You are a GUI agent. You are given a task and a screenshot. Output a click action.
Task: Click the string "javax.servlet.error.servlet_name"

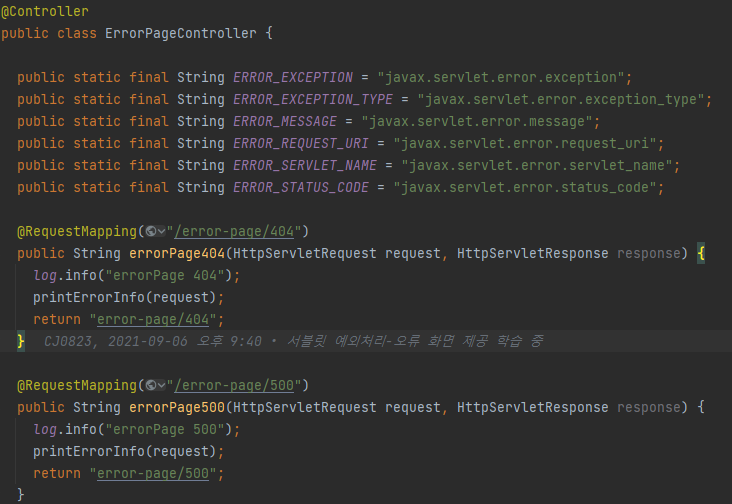pyautogui.click(x=537, y=165)
